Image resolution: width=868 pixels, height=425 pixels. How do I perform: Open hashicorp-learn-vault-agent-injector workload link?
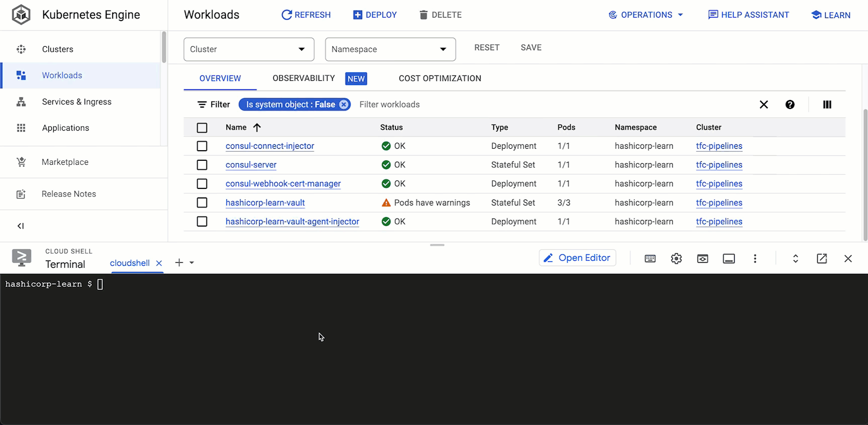(x=292, y=222)
